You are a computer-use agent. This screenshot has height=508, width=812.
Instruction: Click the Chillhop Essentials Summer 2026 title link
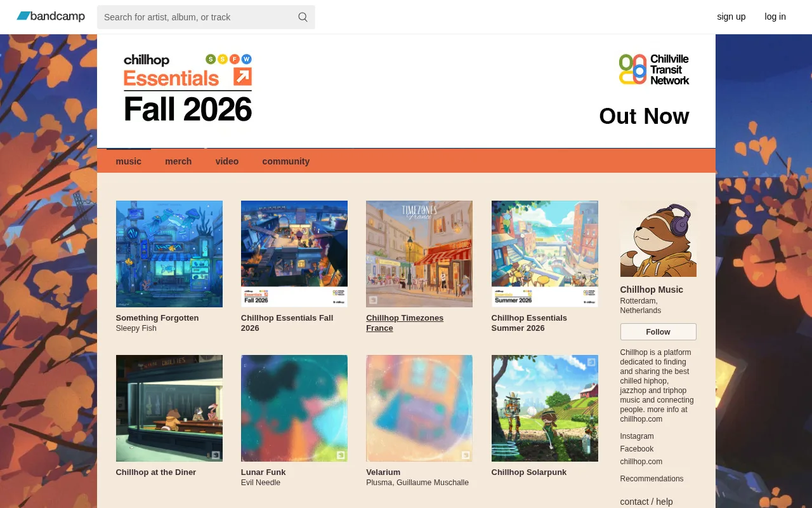529,323
